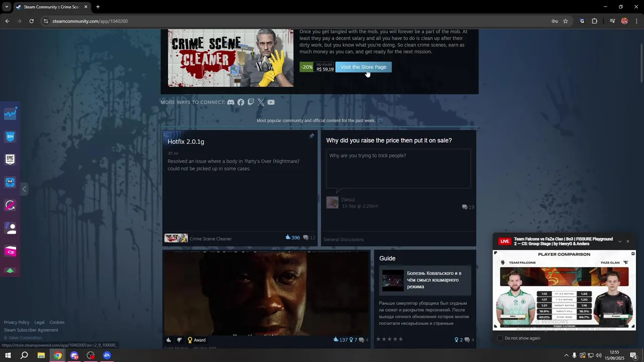Open the Epic Games sidebar icon
This screenshot has width=644, height=362.
[x=10, y=159]
